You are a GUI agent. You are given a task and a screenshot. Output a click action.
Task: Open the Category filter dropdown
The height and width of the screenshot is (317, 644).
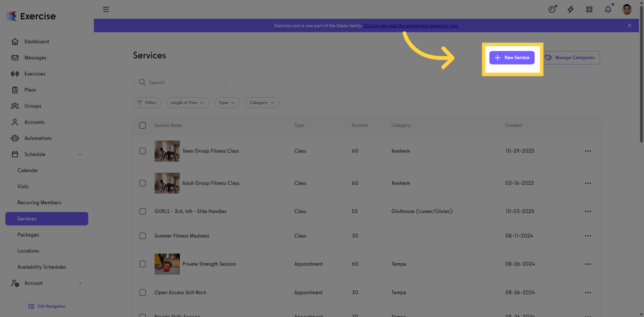(x=262, y=102)
